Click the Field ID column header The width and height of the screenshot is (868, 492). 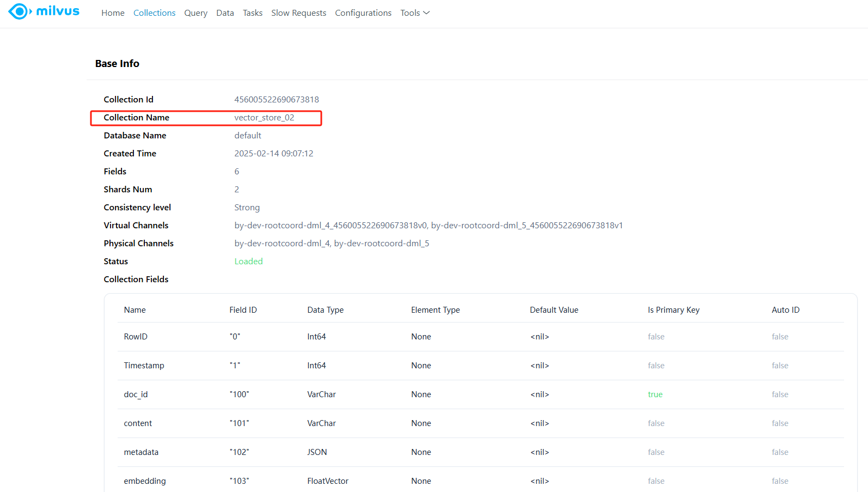coord(243,310)
